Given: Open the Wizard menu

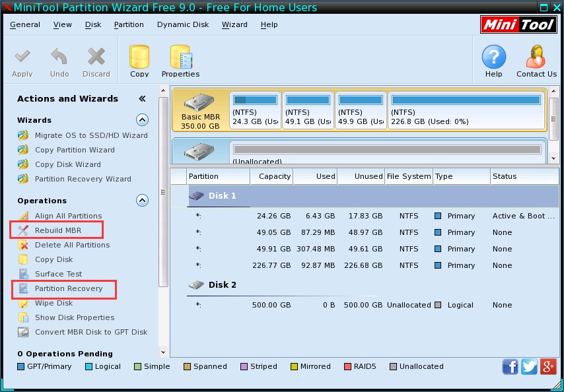Looking at the screenshot, I should [234, 24].
